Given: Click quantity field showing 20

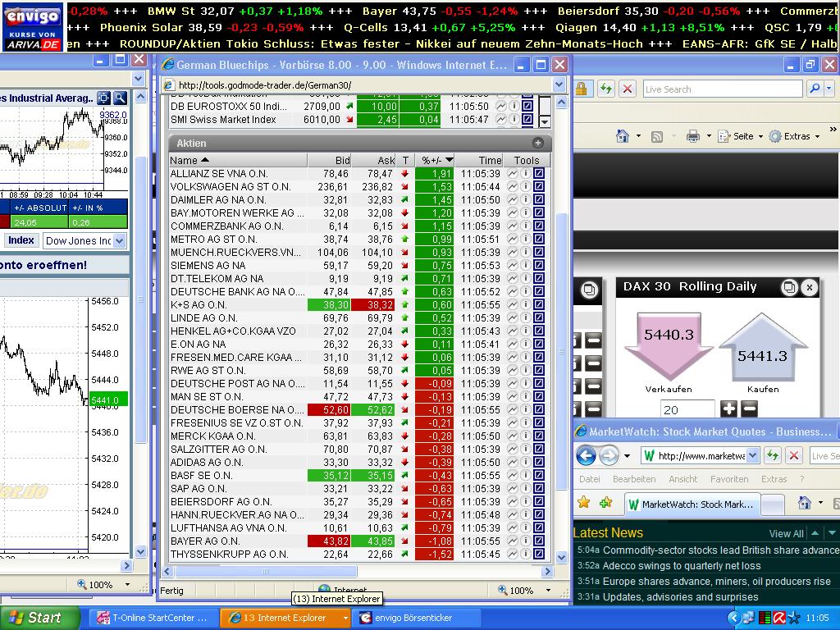Looking at the screenshot, I should [x=687, y=410].
